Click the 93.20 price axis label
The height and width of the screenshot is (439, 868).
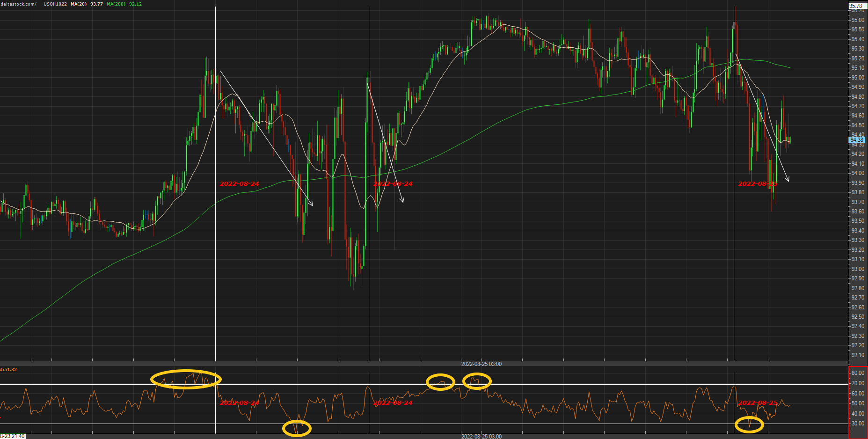pyautogui.click(x=858, y=250)
